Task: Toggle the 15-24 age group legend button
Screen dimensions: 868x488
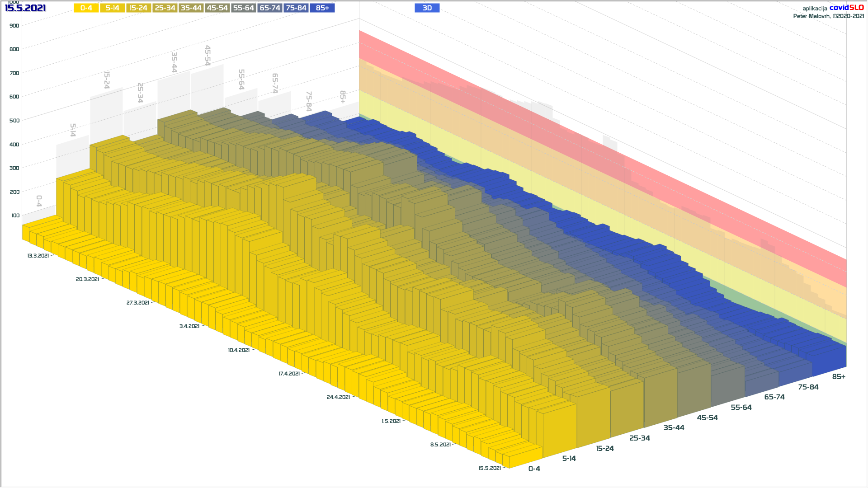Action: coord(138,8)
